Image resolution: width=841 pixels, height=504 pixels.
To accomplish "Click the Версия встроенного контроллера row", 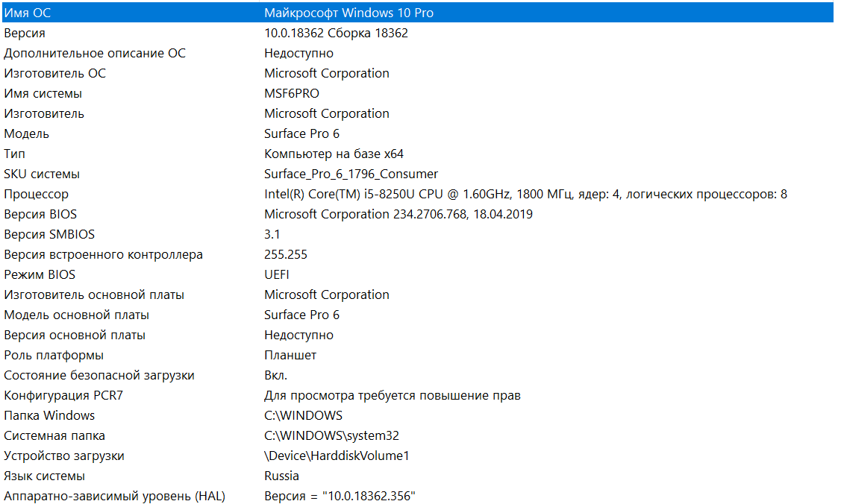I will (x=418, y=254).
